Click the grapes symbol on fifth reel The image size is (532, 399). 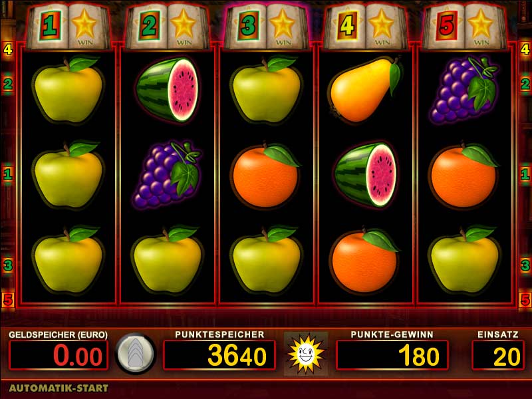(x=464, y=90)
